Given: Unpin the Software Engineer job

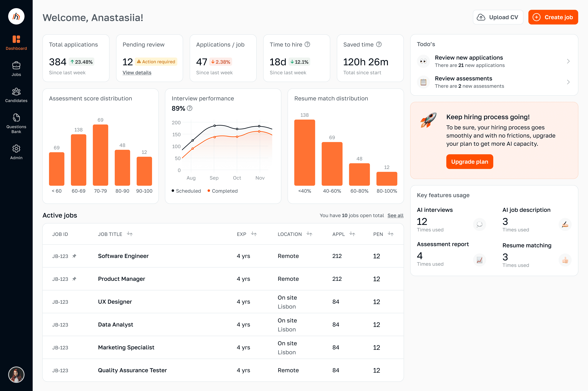Looking at the screenshot, I should (x=74, y=256).
